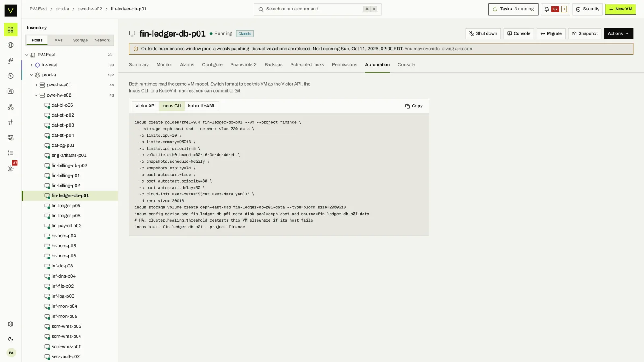Open the numbered task list sidebar icon
Viewport: 644px width, 362px height.
pyautogui.click(x=10, y=153)
